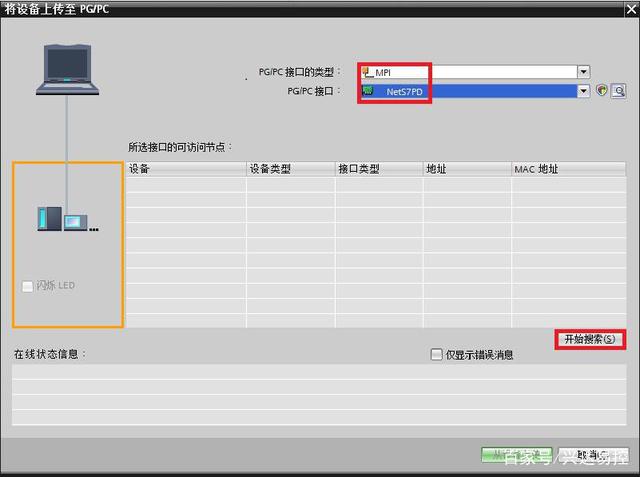The width and height of the screenshot is (640, 477).
Task: Click the green network card icon beside NetS7PD
Action: [368, 91]
